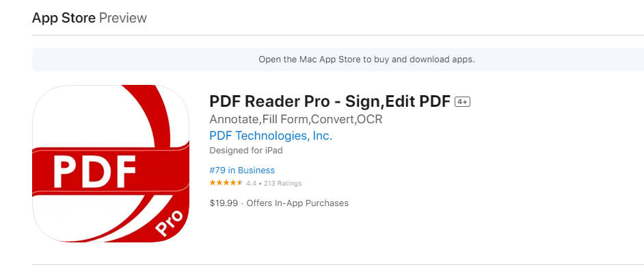Click the Open the Mac App Store banner
644x265 pixels.
pos(338,60)
